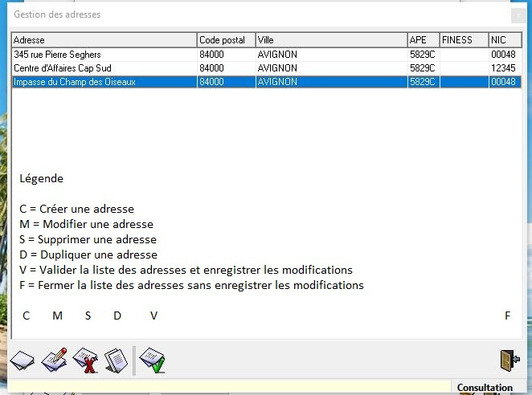This screenshot has height=395, width=532.
Task: Select the Centre d'Affaires Cap Sud address
Action: (x=267, y=68)
